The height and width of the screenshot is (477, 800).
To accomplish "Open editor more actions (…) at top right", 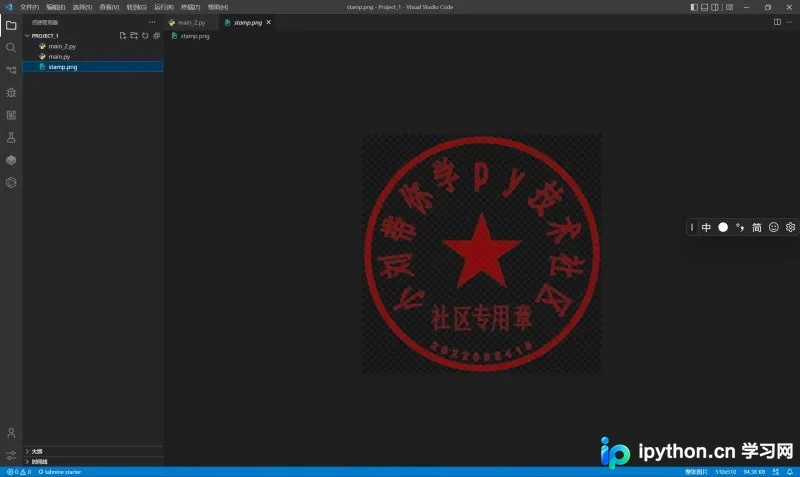I will [789, 22].
